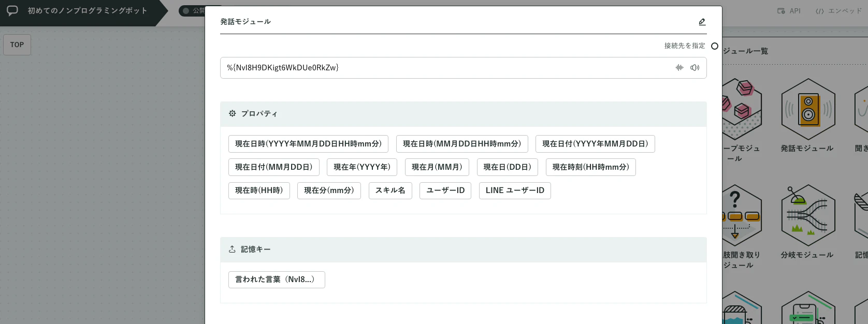This screenshot has width=868, height=324.
Task: Insert memory key 言われた言葉（NvI8...）
Action: click(277, 279)
